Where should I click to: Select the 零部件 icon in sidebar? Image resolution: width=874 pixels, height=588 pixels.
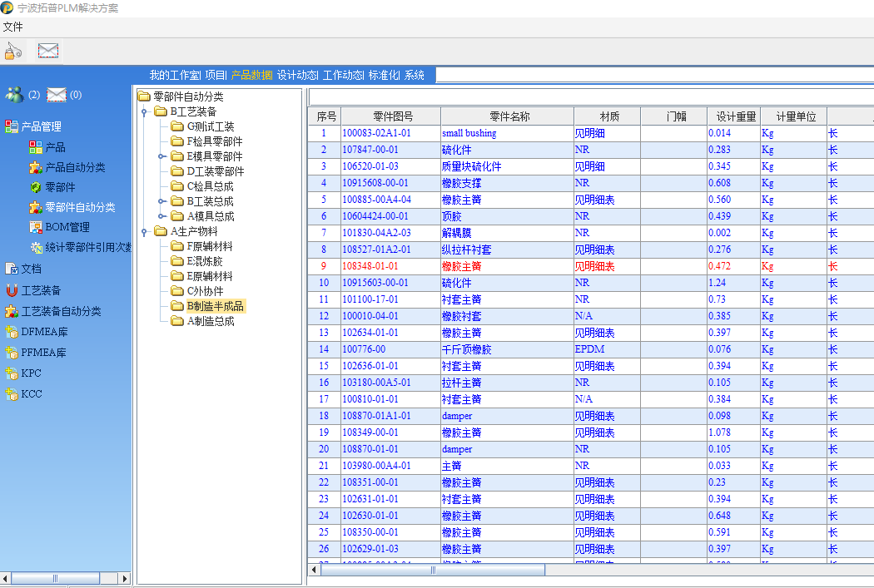36,187
